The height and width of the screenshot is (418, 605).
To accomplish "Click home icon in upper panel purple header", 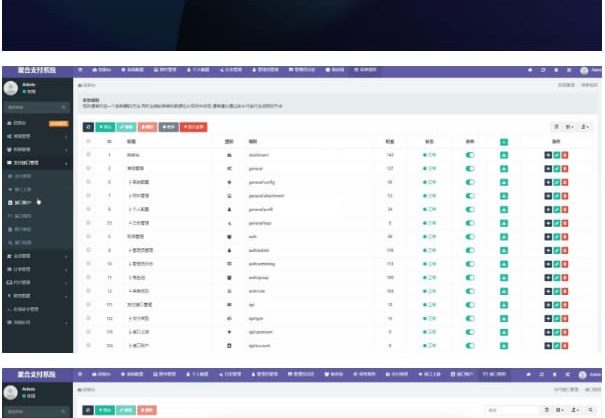I will [530, 70].
